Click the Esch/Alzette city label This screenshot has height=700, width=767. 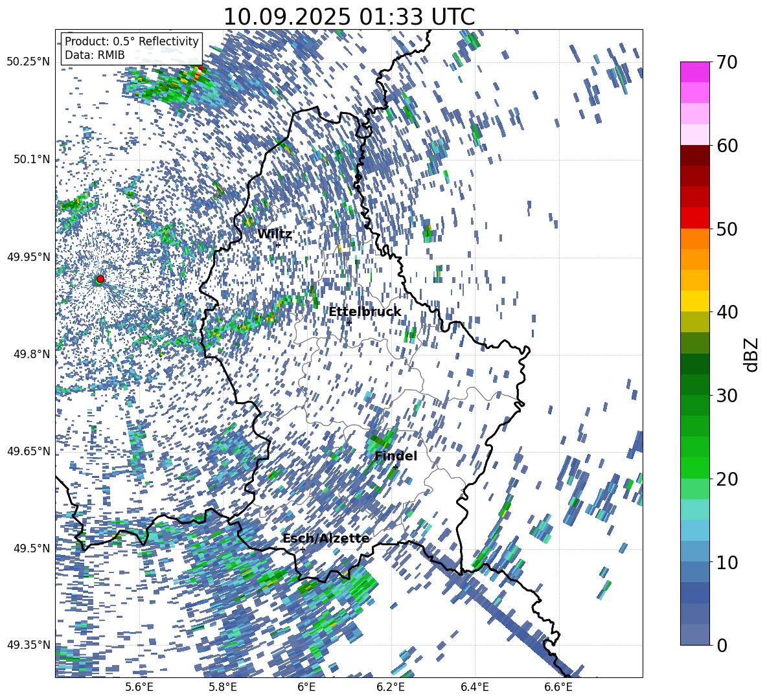[326, 539]
